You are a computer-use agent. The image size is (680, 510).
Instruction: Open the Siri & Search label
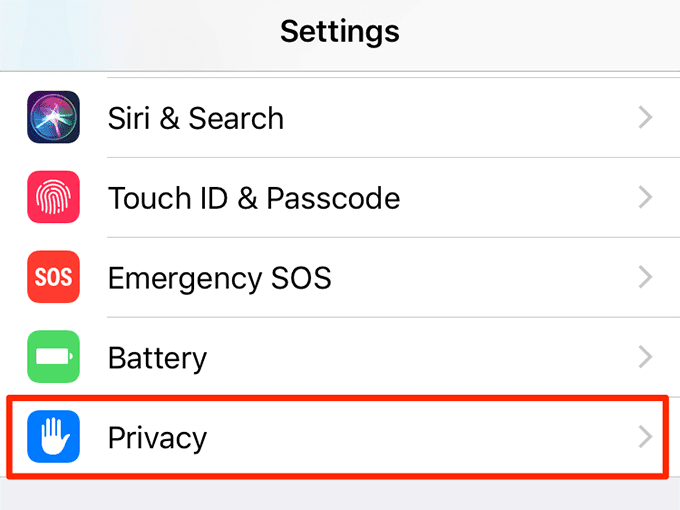pyautogui.click(x=196, y=118)
